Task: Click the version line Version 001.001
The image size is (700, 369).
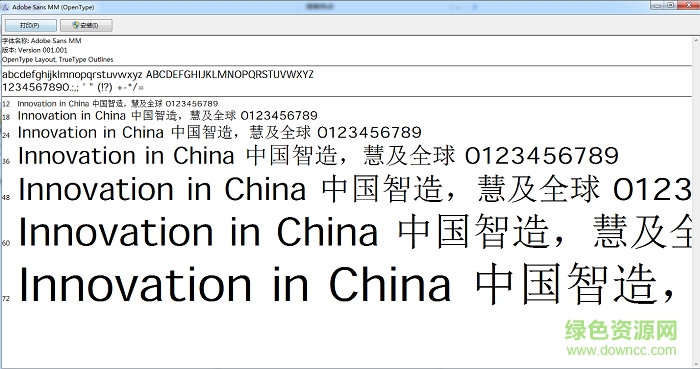Action: [35, 50]
